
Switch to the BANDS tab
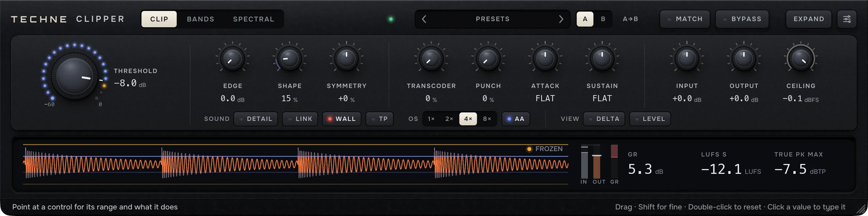(x=200, y=19)
